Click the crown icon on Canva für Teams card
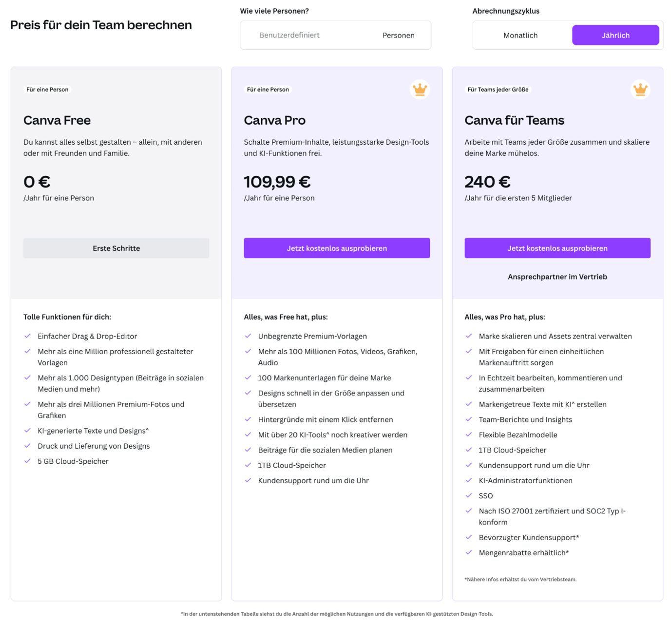This screenshot has width=672, height=622. tap(640, 89)
